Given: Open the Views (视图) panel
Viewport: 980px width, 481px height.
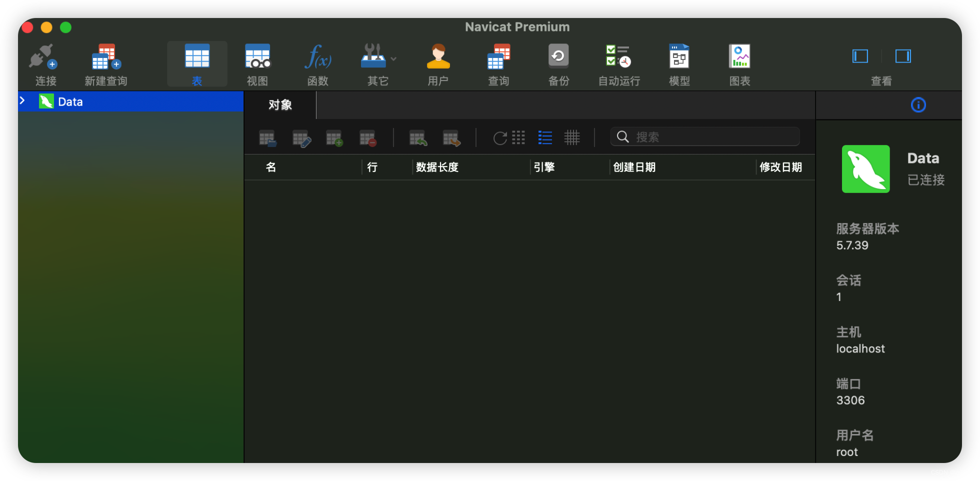Looking at the screenshot, I should [257, 62].
